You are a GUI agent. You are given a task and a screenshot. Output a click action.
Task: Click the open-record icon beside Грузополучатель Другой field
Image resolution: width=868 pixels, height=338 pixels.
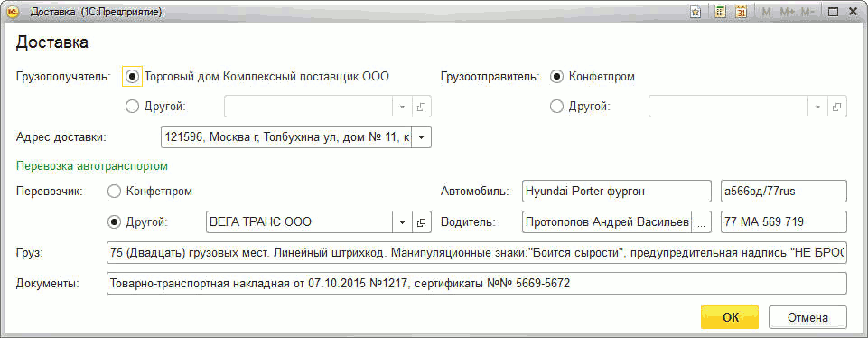point(421,107)
